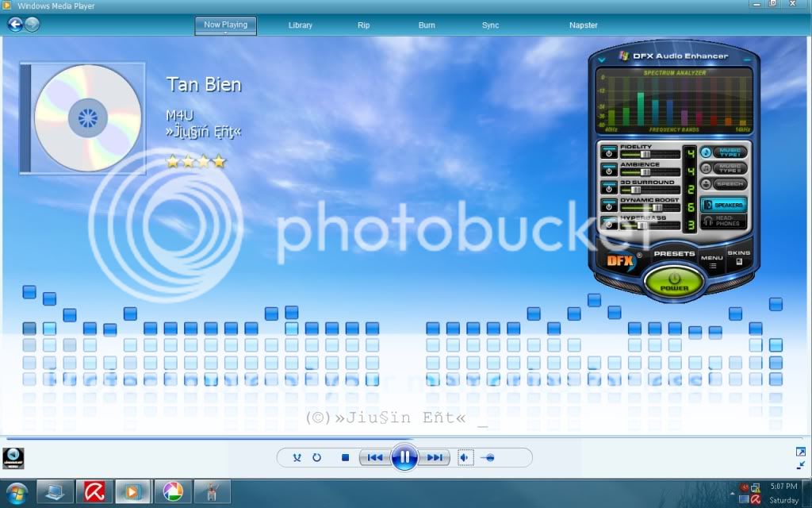This screenshot has height=508, width=812.
Task: Skip to the next track
Action: tap(434, 457)
